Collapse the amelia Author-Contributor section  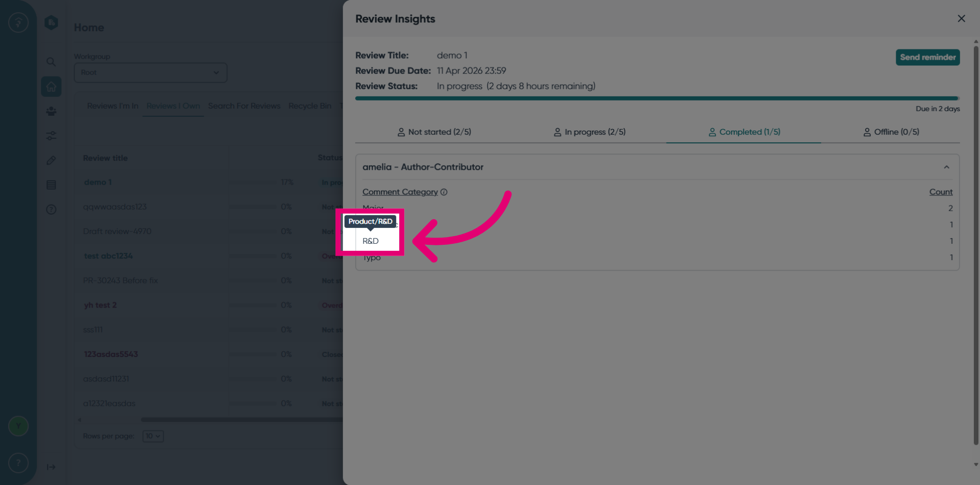click(x=946, y=167)
